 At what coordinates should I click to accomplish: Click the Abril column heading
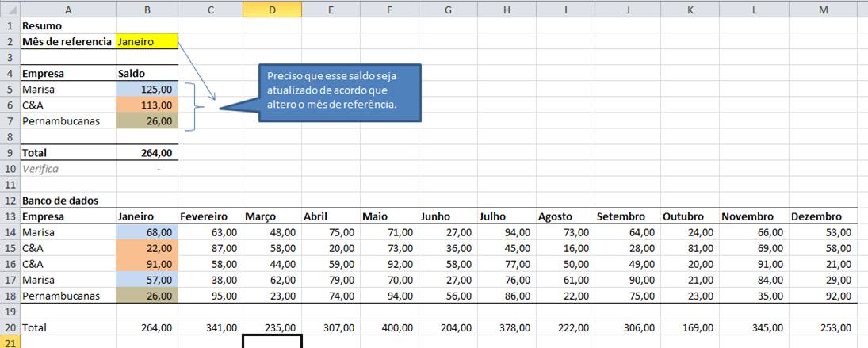[331, 216]
